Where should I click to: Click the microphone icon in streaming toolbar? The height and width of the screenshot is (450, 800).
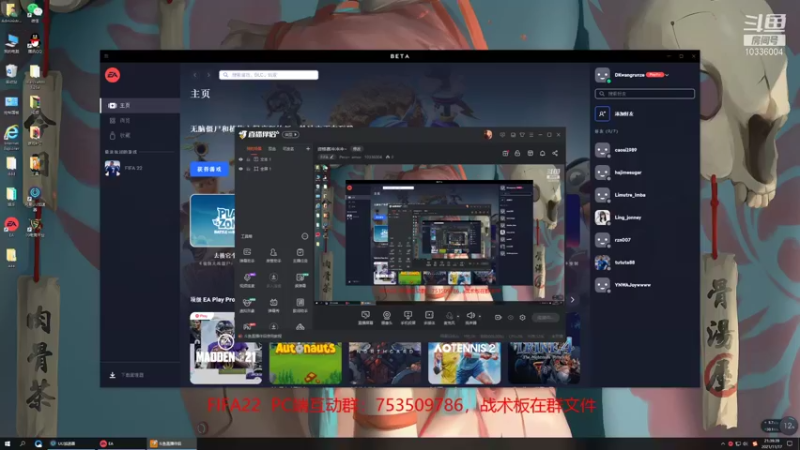(449, 316)
